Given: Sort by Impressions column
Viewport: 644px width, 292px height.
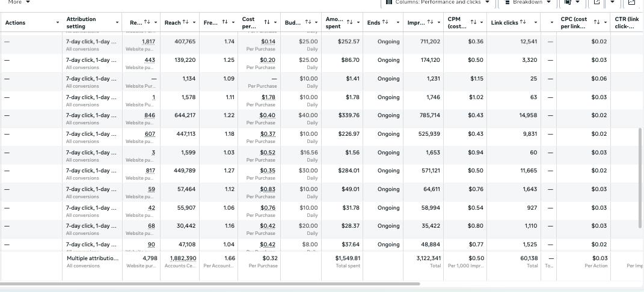Looking at the screenshot, I should (x=430, y=23).
